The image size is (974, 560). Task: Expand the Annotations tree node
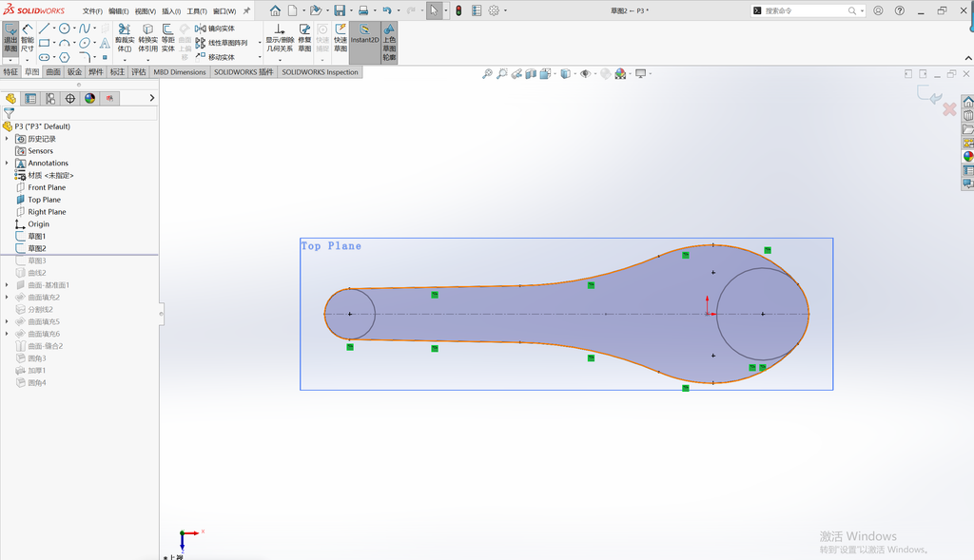[x=7, y=163]
